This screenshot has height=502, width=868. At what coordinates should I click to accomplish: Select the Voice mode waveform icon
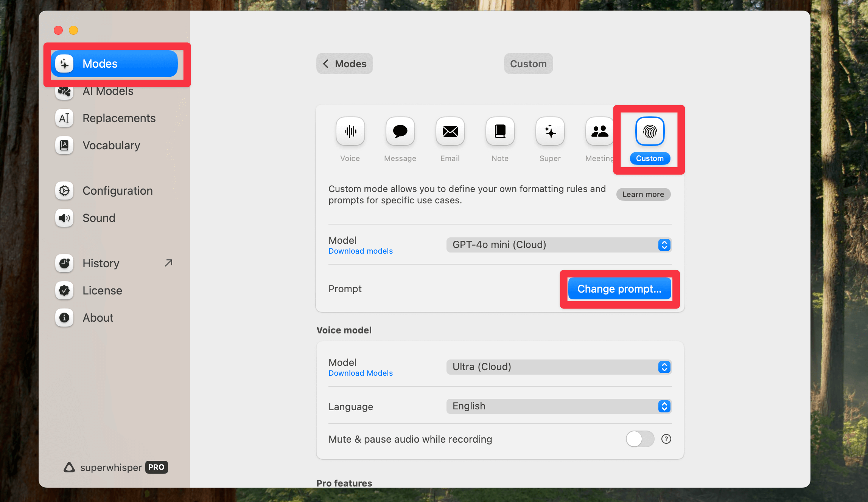350,132
